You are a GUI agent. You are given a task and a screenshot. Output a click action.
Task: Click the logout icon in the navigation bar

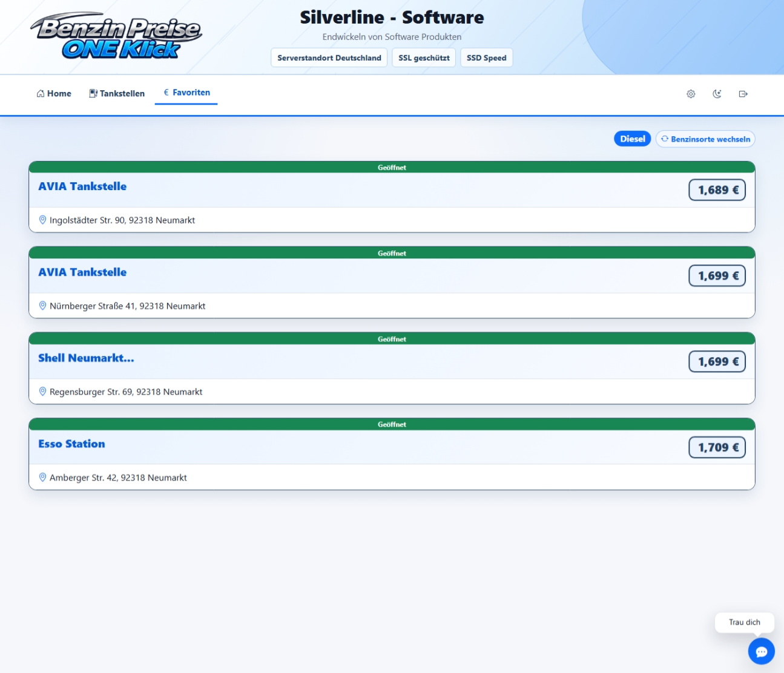tap(743, 94)
